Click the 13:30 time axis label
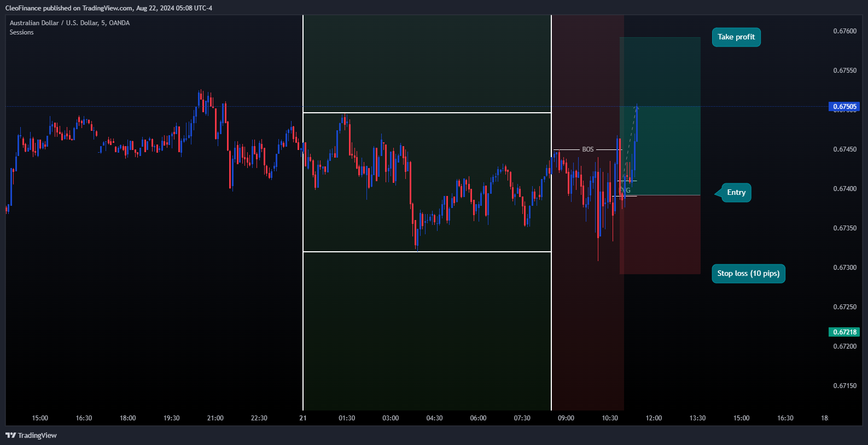868x445 pixels. (x=697, y=418)
